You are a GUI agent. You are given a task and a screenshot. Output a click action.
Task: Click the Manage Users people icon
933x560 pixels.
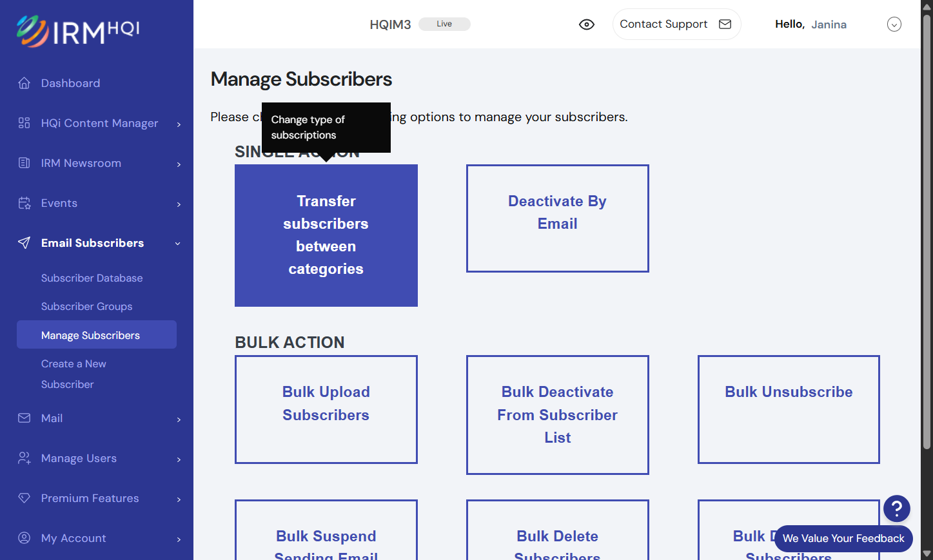25,458
